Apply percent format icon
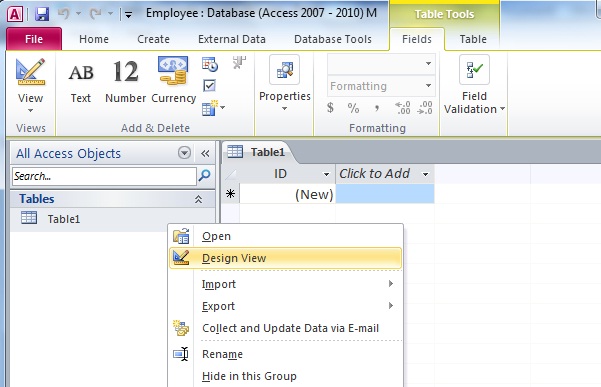 pos(353,108)
